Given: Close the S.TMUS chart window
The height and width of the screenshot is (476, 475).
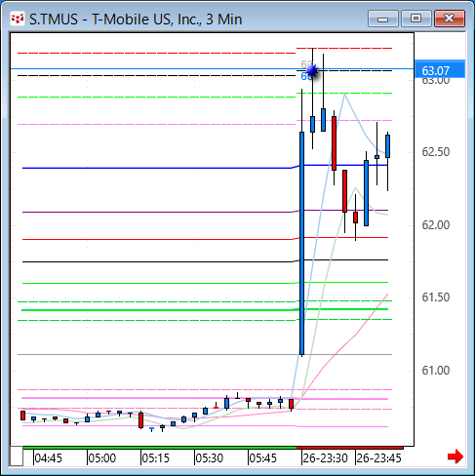Looking at the screenshot, I should [450, 19].
